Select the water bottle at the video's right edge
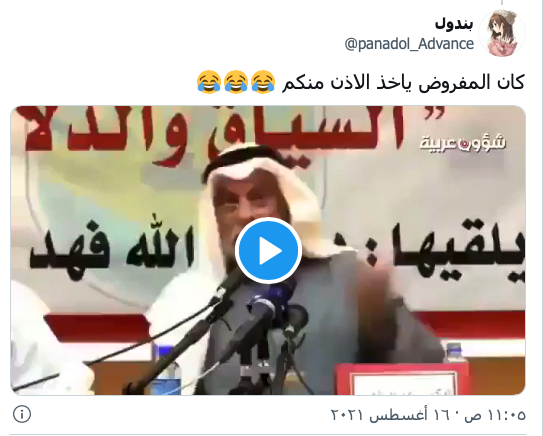 tap(455, 353)
